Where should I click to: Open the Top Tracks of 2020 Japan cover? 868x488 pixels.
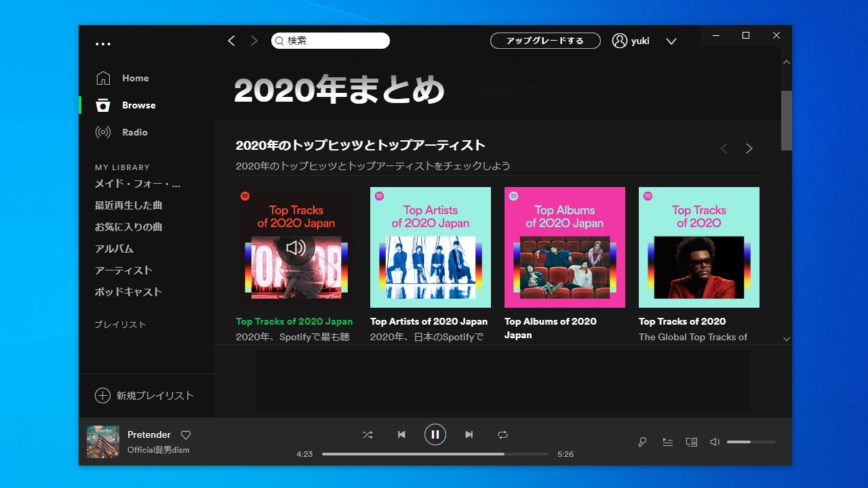(296, 247)
